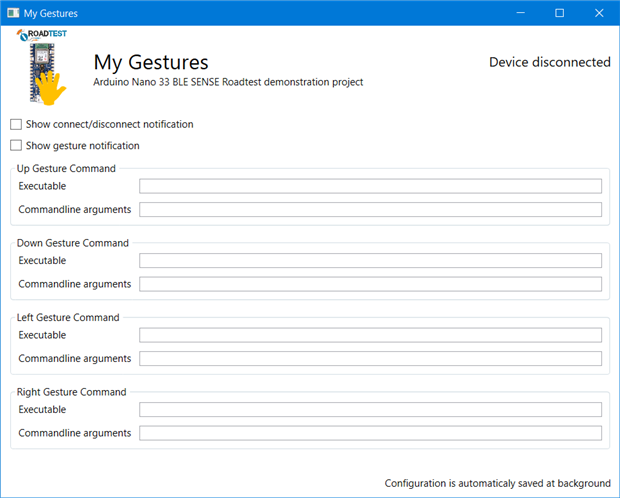Click the Arduino board hand logo image

tap(43, 67)
